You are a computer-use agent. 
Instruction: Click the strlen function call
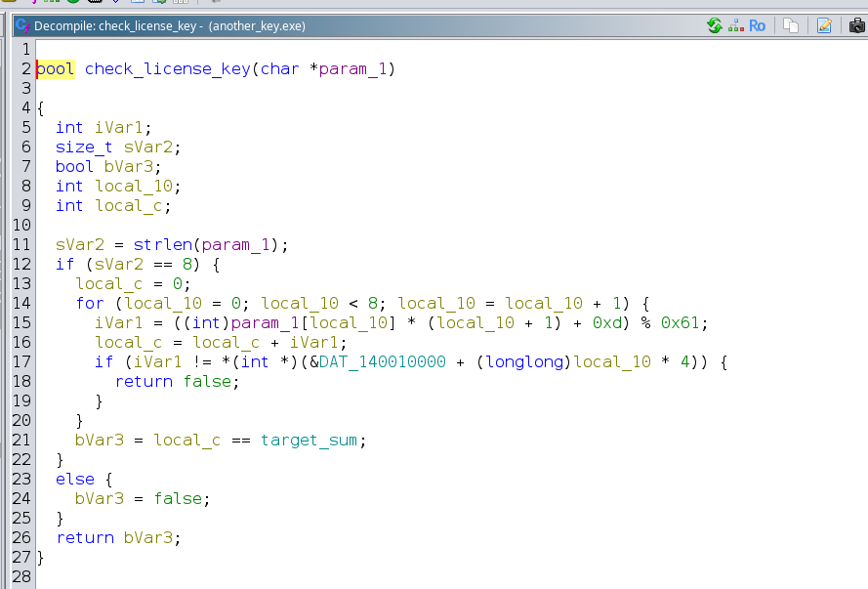click(x=162, y=244)
